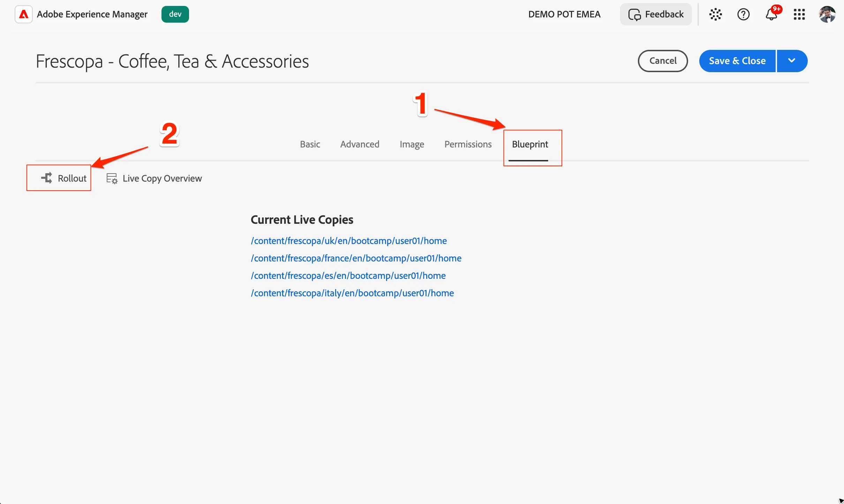Open the italy/en live copy link

pos(352,293)
